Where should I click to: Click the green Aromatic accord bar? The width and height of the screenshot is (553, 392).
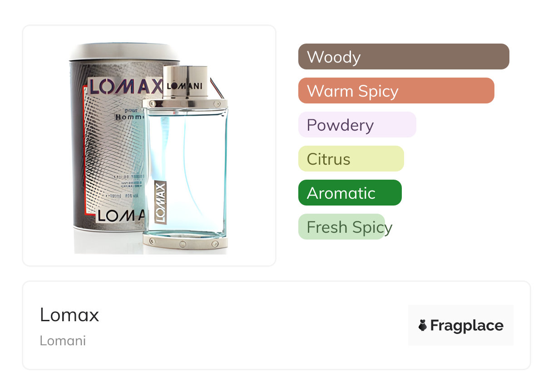[350, 193]
